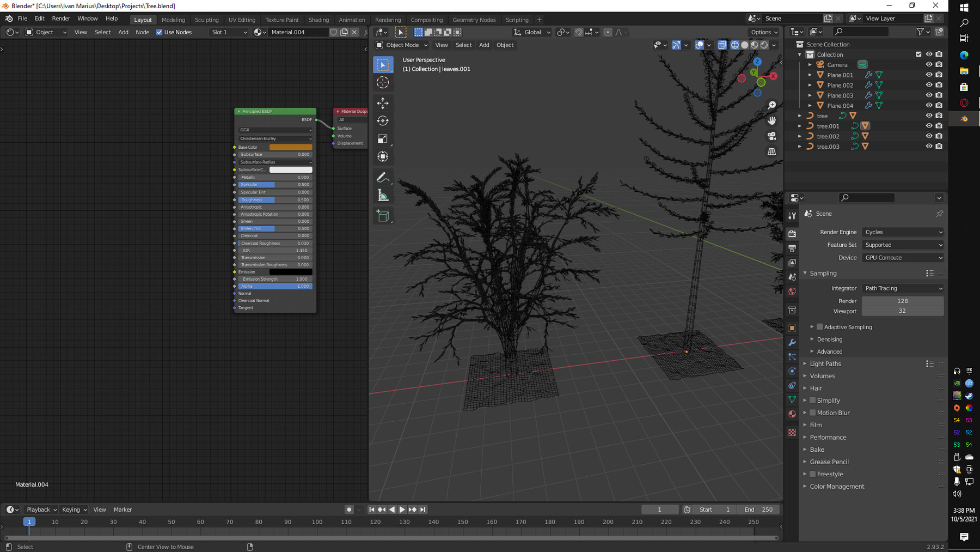980x552 pixels.
Task: Disable render visibility for Plane.002
Action: coord(939,85)
